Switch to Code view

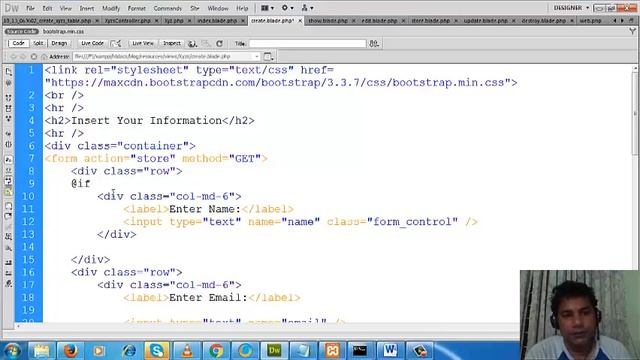(x=18, y=43)
